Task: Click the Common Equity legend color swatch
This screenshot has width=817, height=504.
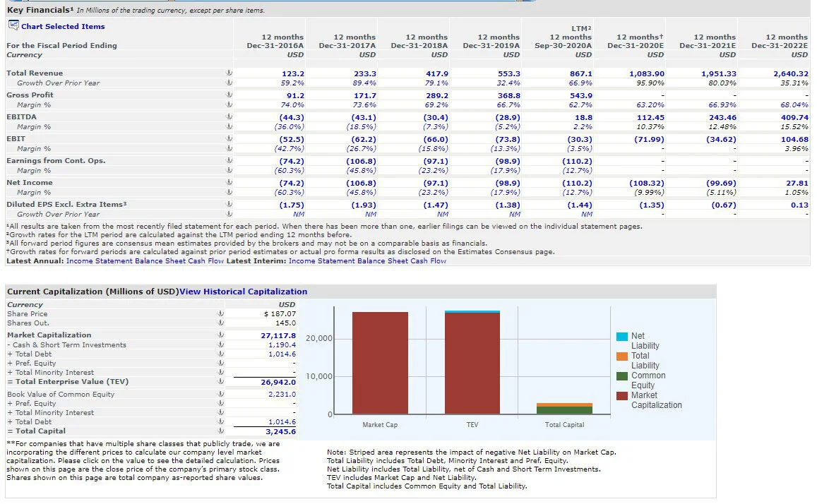Action: point(621,376)
